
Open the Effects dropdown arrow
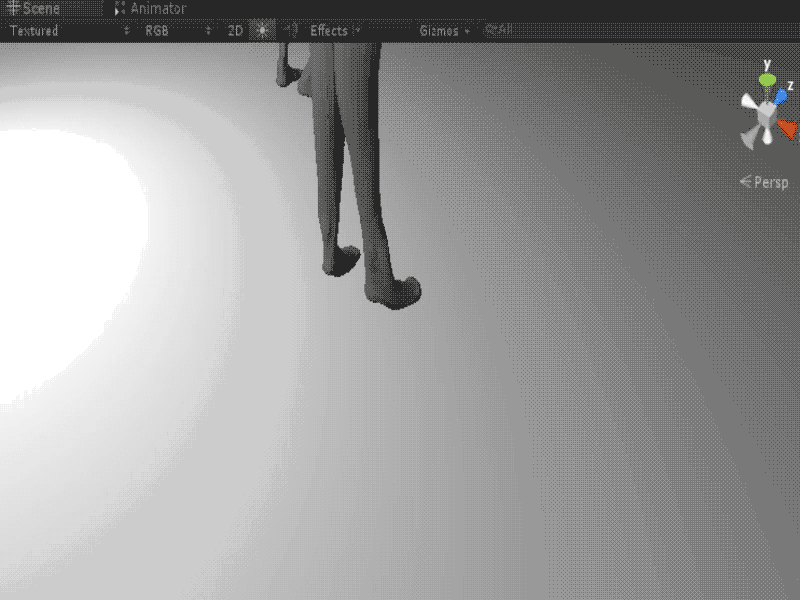(x=355, y=31)
